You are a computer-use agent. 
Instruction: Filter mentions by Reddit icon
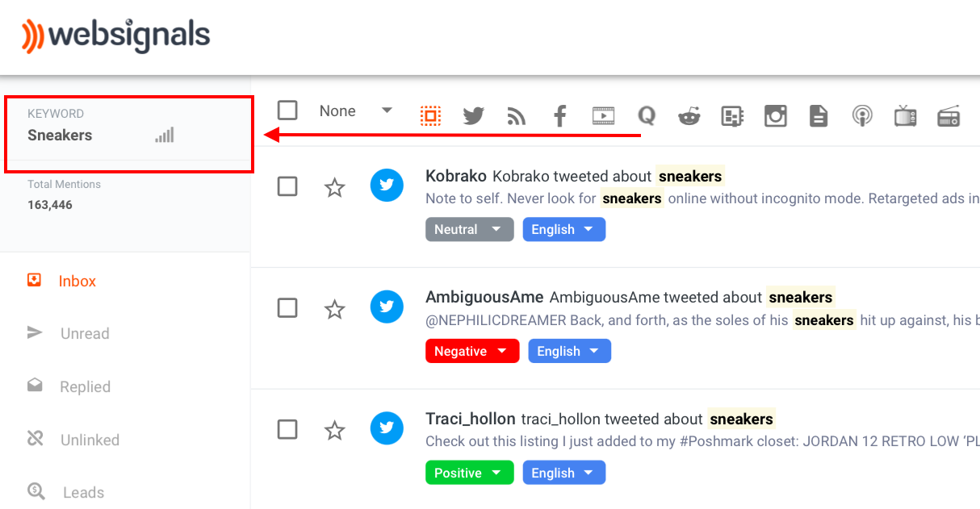pos(689,116)
